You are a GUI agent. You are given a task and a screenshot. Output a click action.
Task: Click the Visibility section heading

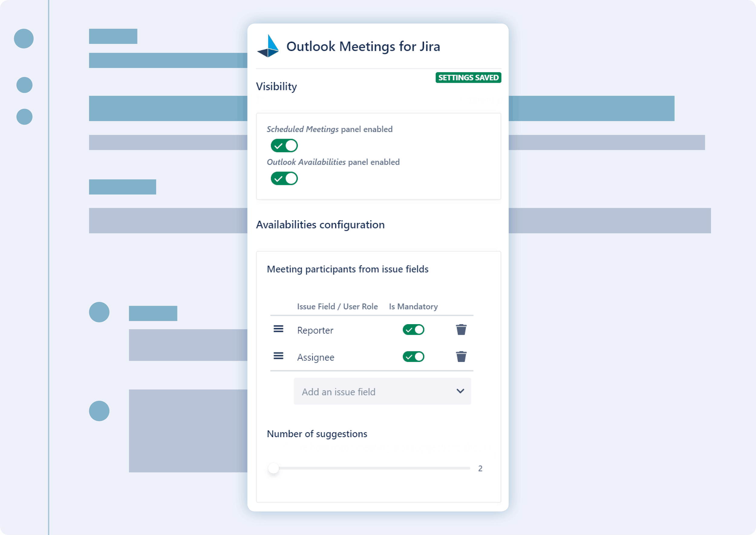pyautogui.click(x=276, y=86)
